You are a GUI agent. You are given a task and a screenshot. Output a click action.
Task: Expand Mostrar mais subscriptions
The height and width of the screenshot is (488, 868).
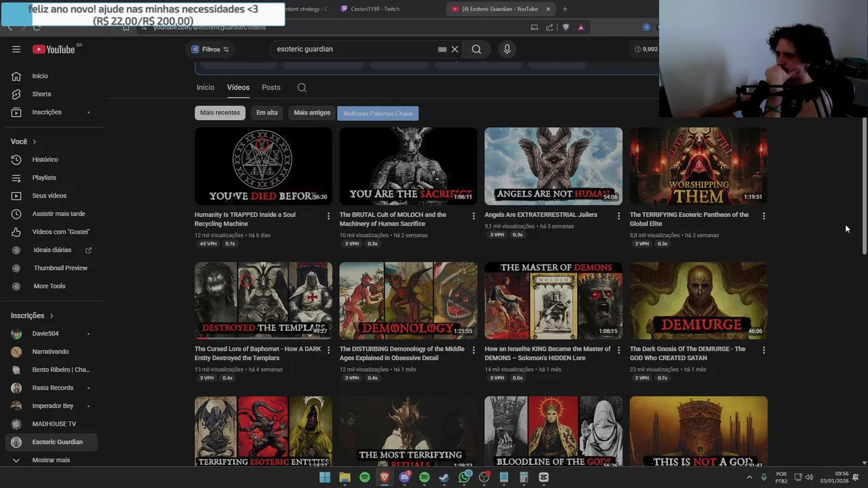coord(51,460)
